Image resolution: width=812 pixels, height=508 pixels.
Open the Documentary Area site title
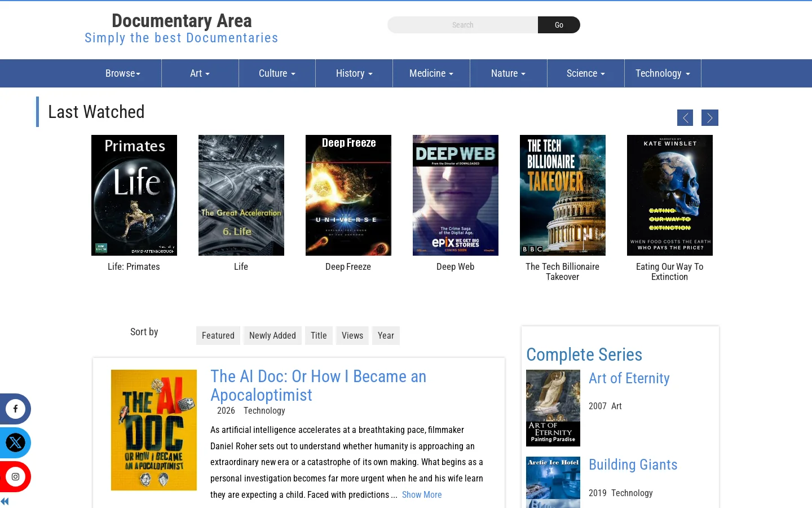(x=182, y=21)
